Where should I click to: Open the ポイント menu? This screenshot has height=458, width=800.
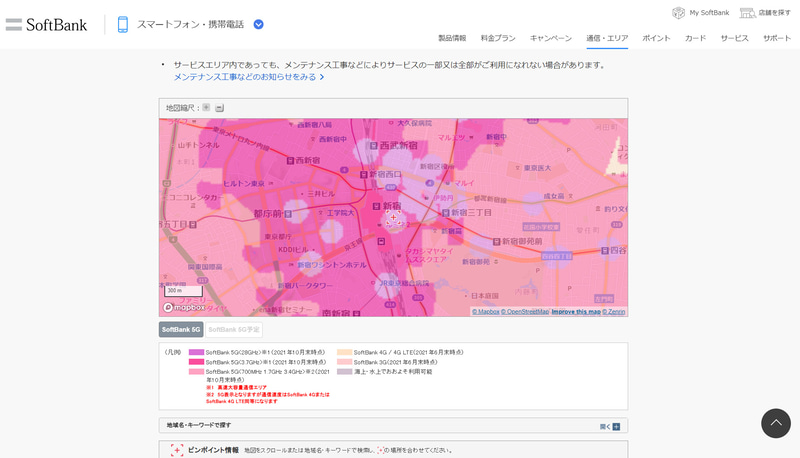[656, 38]
